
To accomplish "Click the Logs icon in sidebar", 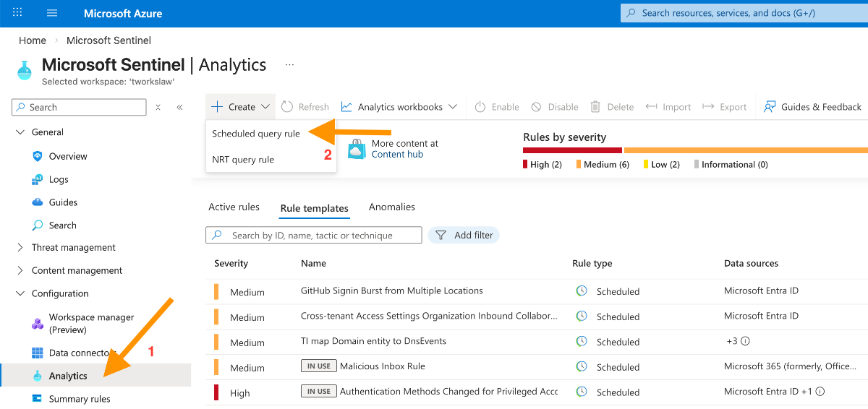I will coord(38,179).
